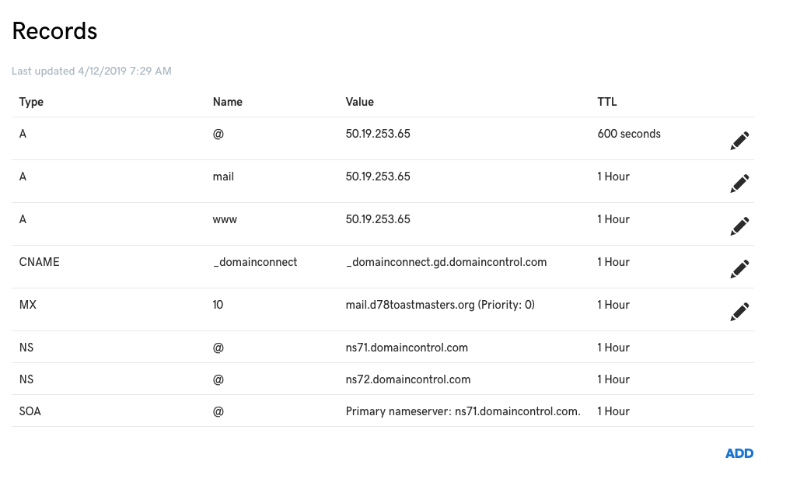Select the Type column header
The image size is (800, 495).
pos(31,102)
